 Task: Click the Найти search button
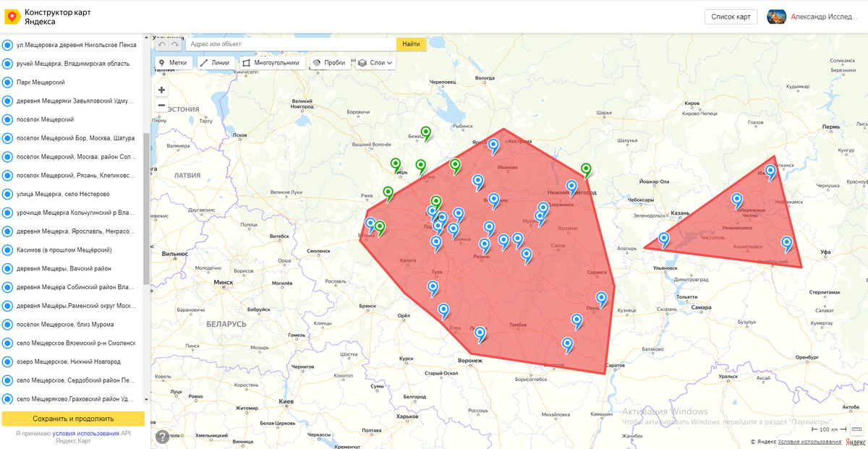[411, 44]
